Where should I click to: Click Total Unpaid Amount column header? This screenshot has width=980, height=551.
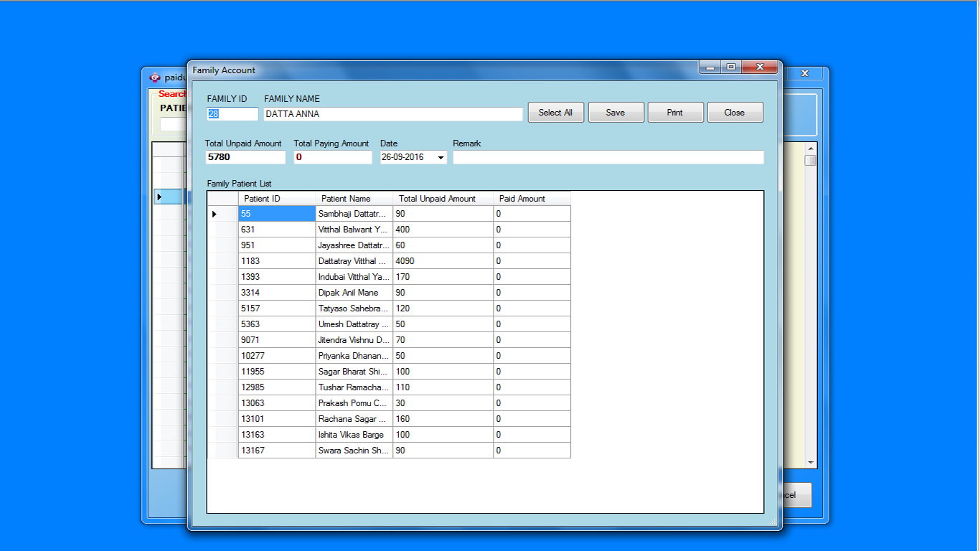[x=443, y=199]
